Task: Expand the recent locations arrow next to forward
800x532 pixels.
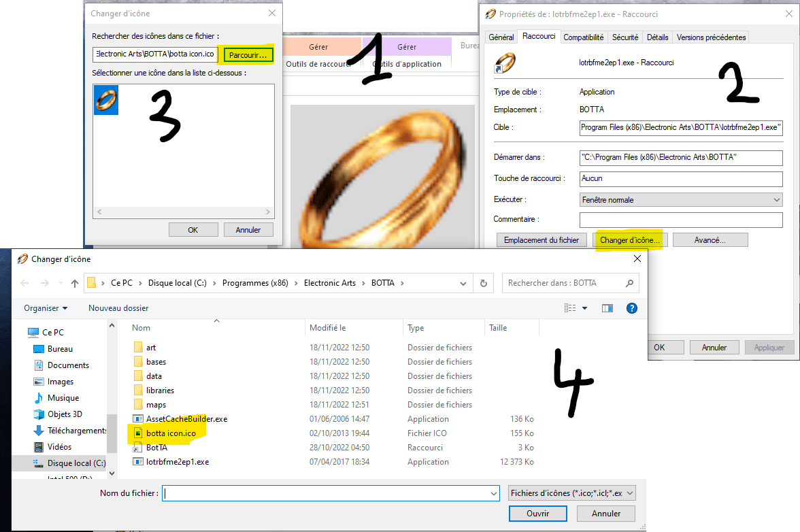Action: pos(61,283)
